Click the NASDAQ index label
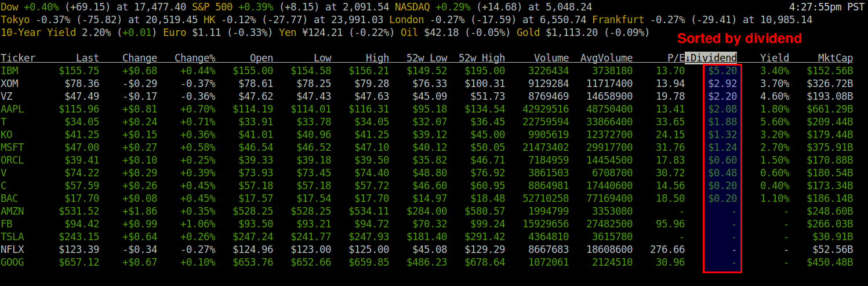Viewport: 868px width, 286px height. click(x=412, y=7)
